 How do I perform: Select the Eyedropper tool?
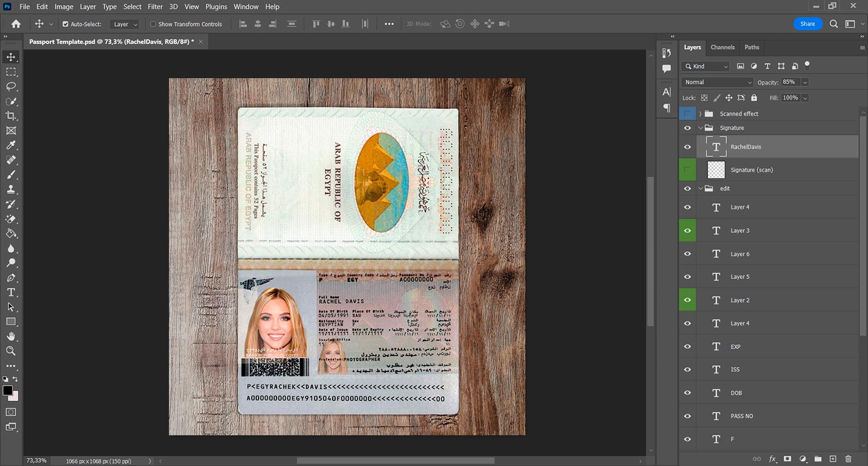tap(11, 145)
